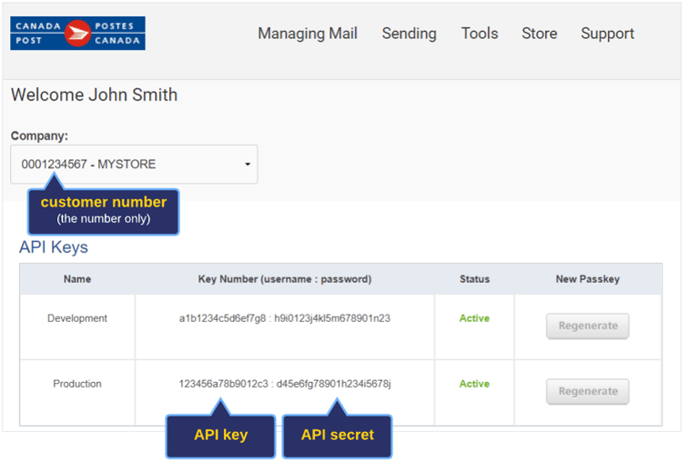
Task: Select the 0001234567 - MYSTORE company field
Action: [134, 164]
